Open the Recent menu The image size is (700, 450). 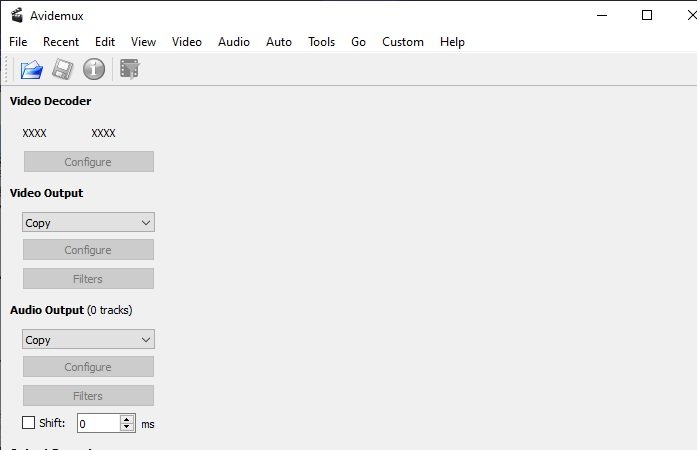(61, 42)
